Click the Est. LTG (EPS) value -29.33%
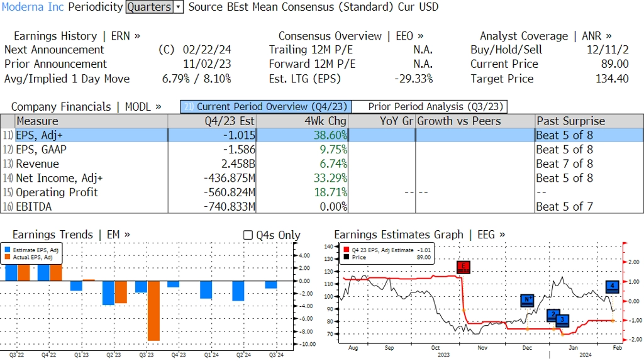Viewport: 644px width, 361px height. click(x=414, y=79)
